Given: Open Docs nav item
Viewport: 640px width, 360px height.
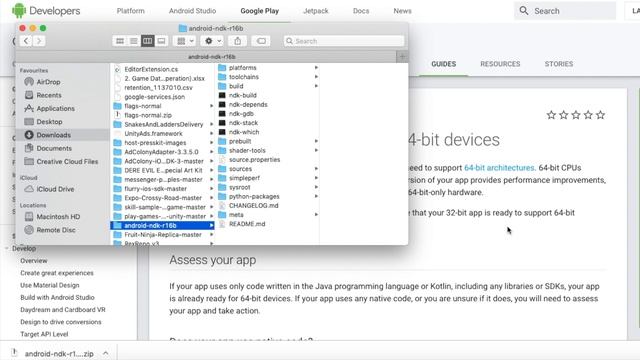Looking at the screenshot, I should (x=361, y=11).
